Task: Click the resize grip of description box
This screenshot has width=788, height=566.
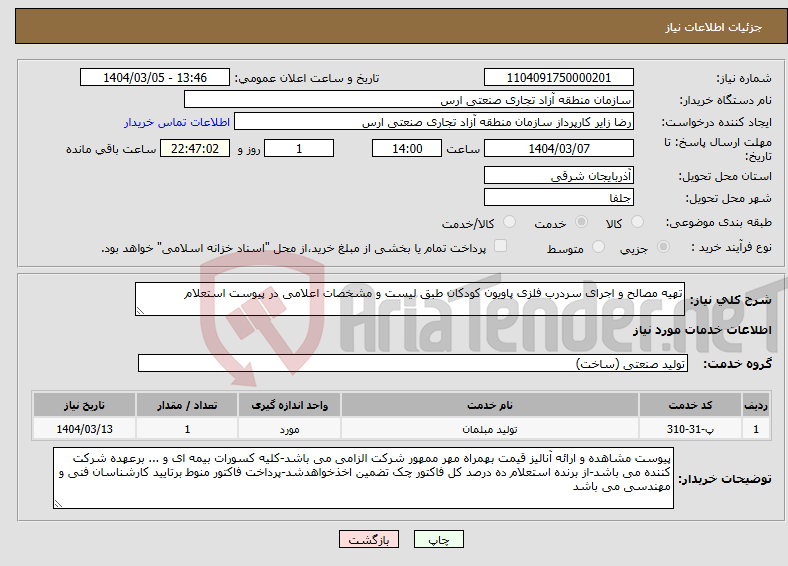Action: (x=140, y=311)
